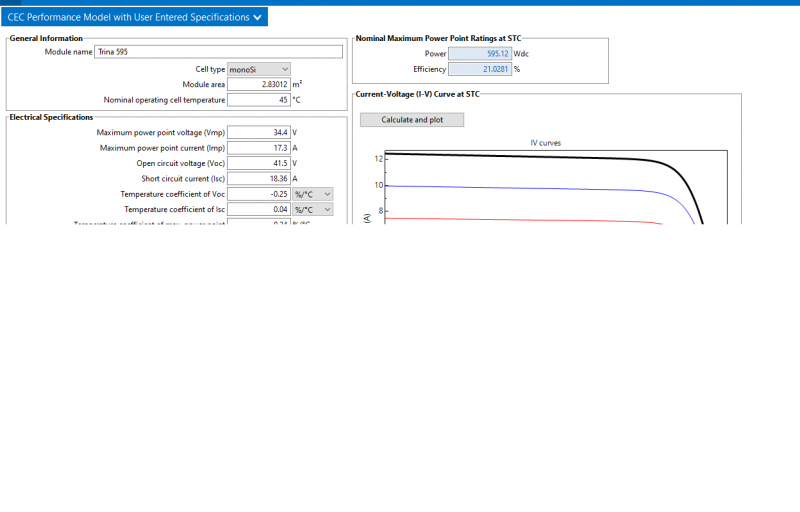Expand the Cell type monoSi dropdown
This screenshot has height=512, width=800.
(x=259, y=69)
